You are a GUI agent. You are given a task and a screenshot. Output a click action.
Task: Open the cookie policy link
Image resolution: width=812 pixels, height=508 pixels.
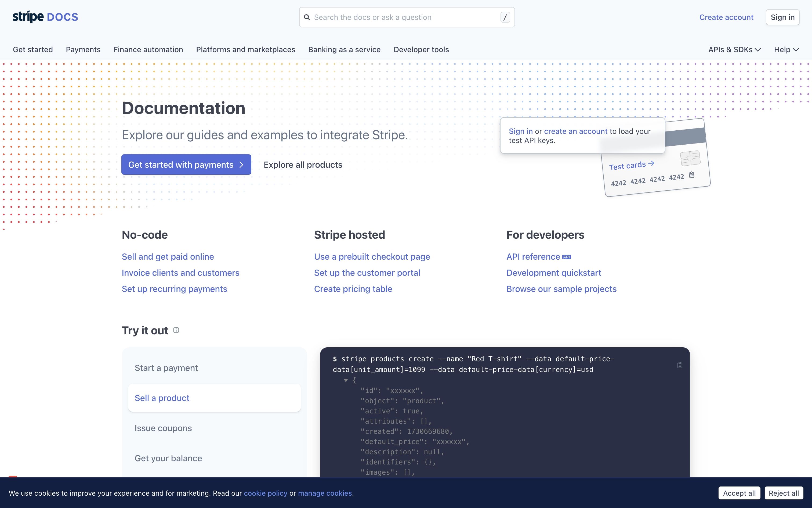click(265, 493)
